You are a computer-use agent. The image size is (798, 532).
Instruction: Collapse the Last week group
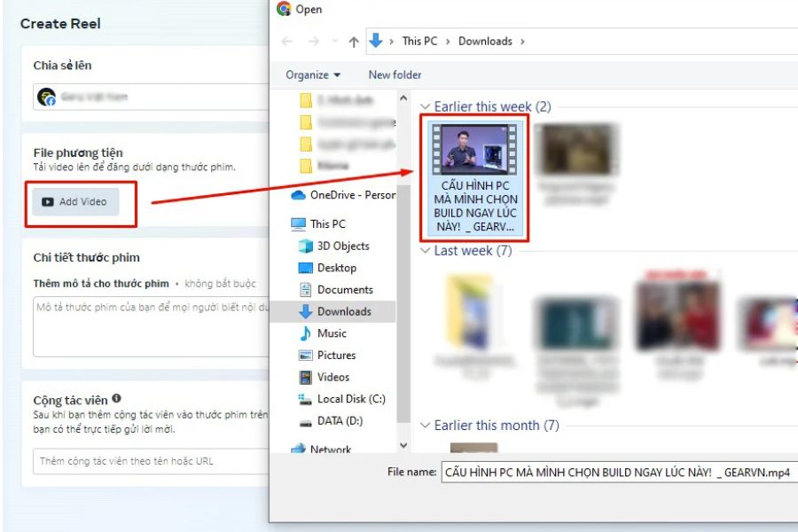(x=425, y=250)
